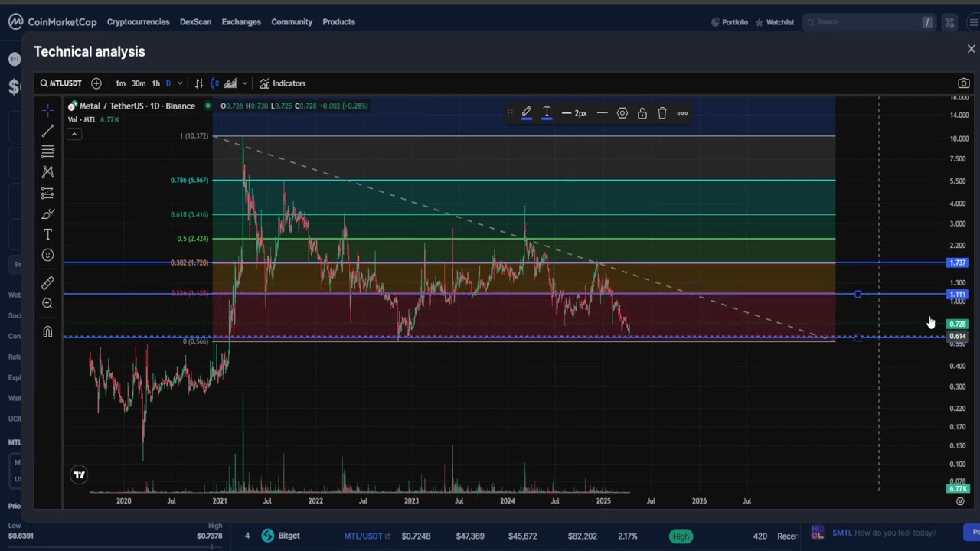Choose the area chart style

click(x=230, y=83)
